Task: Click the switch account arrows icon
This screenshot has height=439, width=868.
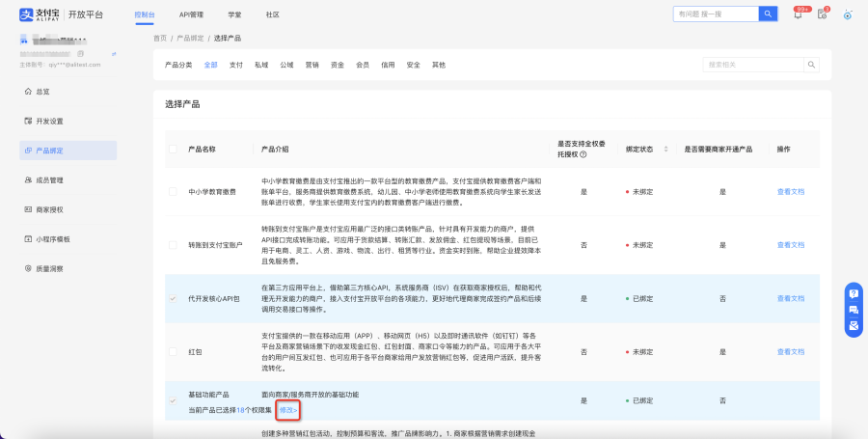Action: (x=114, y=54)
